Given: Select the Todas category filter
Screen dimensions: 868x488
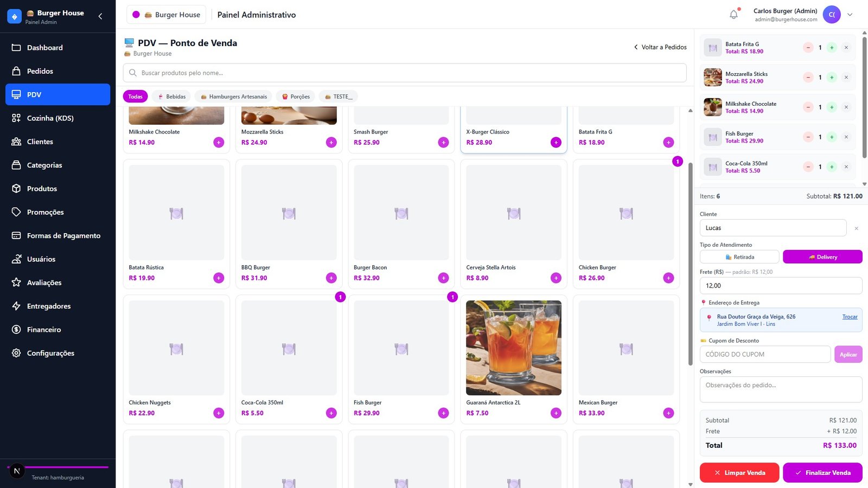Looking at the screenshot, I should [136, 97].
